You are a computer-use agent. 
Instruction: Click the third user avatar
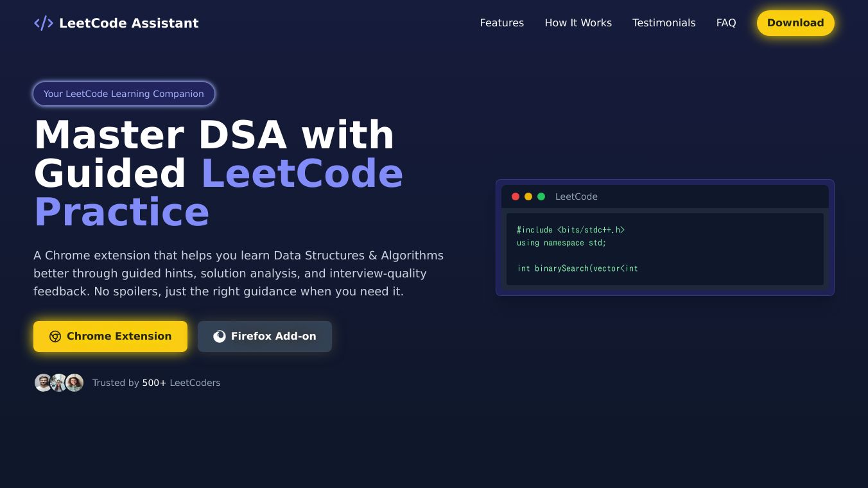[75, 383]
